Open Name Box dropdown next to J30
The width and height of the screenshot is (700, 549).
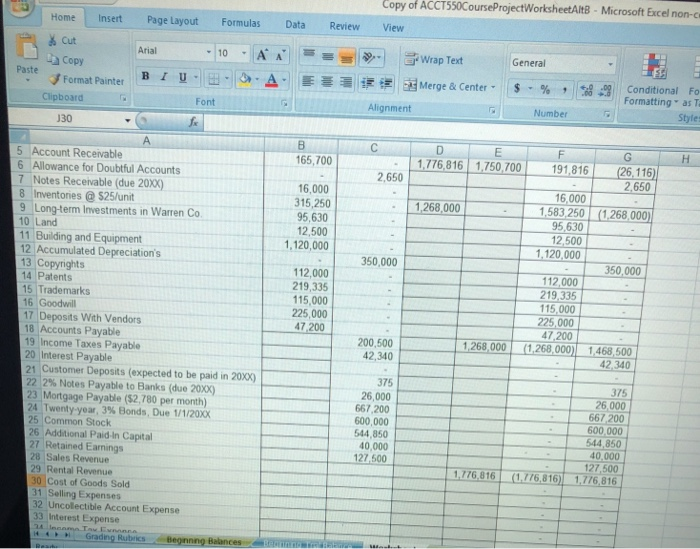[128, 120]
